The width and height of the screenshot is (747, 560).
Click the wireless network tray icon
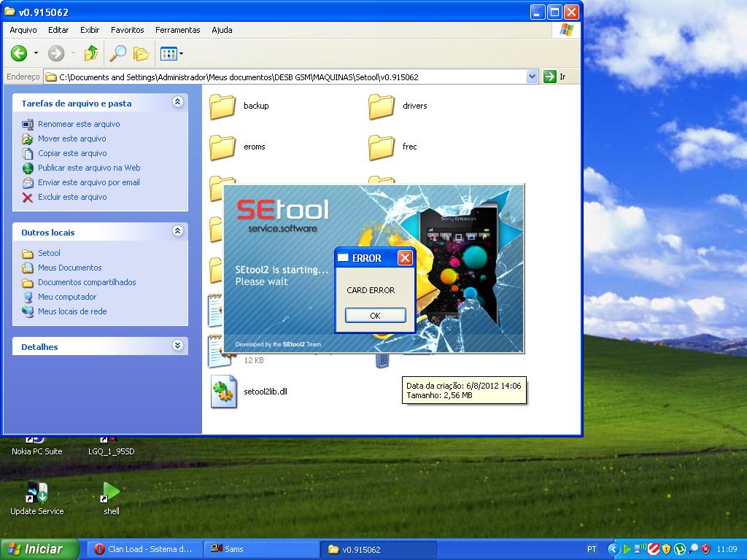(640, 549)
